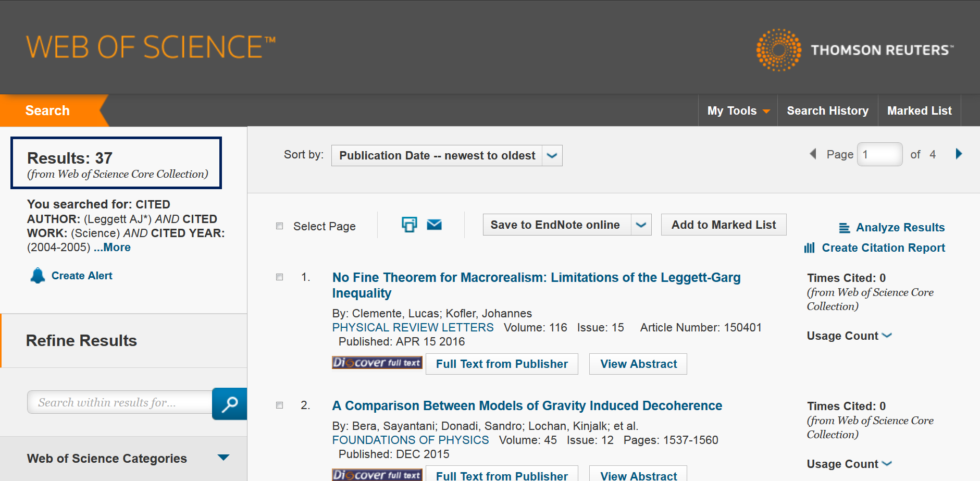The height and width of the screenshot is (481, 980).
Task: Click 'Pages: 1537-1560' text
Action: click(671, 440)
